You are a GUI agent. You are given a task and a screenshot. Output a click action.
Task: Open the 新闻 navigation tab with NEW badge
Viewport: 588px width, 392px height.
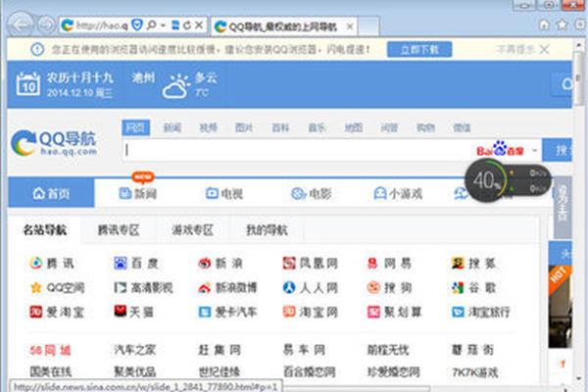point(138,194)
